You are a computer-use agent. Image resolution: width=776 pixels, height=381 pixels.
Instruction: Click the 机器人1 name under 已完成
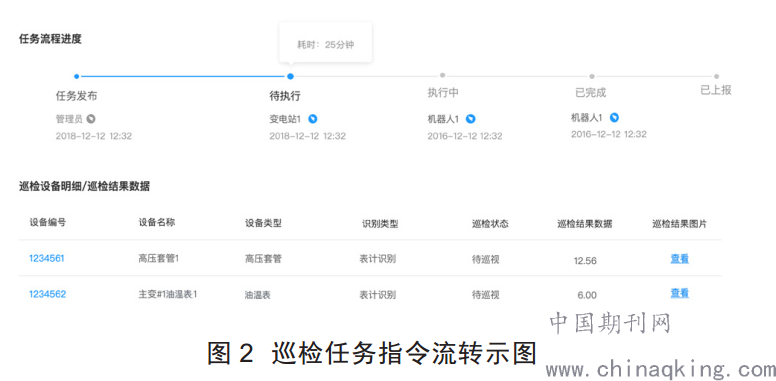[x=587, y=118]
